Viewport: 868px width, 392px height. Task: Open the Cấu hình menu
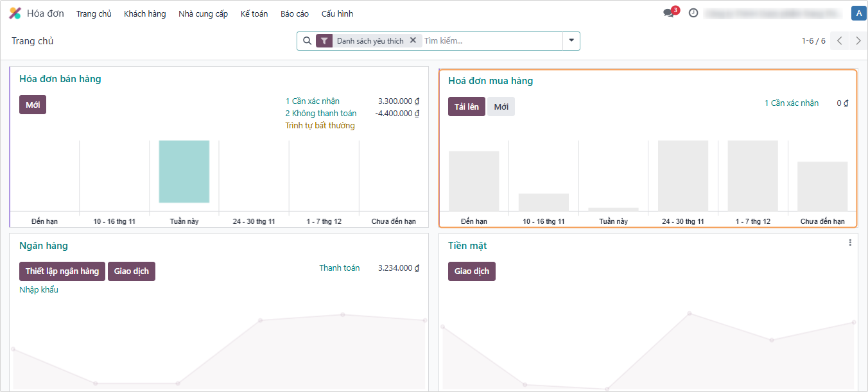coord(337,13)
